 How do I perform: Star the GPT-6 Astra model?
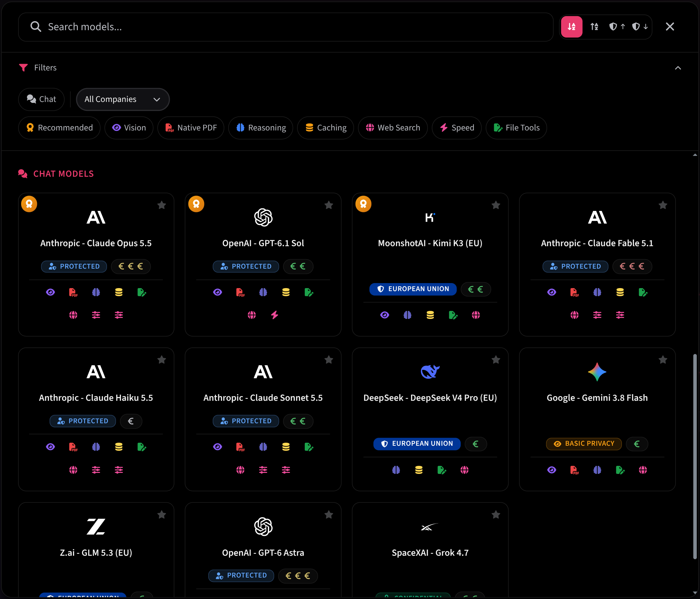(x=329, y=514)
